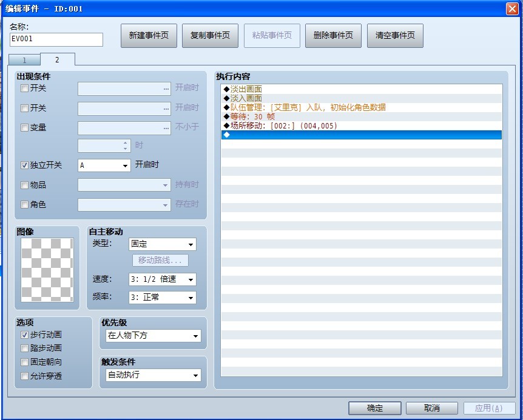The height and width of the screenshot is (420, 523).
Task: Enable the first 开关 condition checkbox
Action: point(24,88)
